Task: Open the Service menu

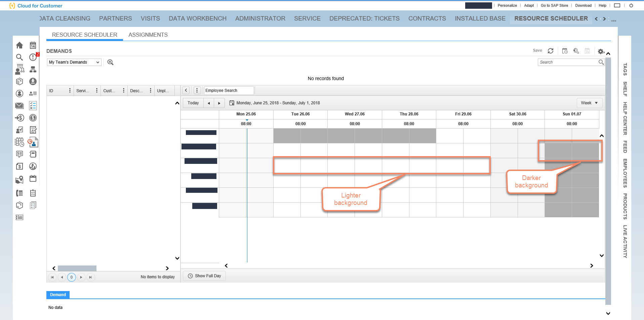Action: point(307,19)
